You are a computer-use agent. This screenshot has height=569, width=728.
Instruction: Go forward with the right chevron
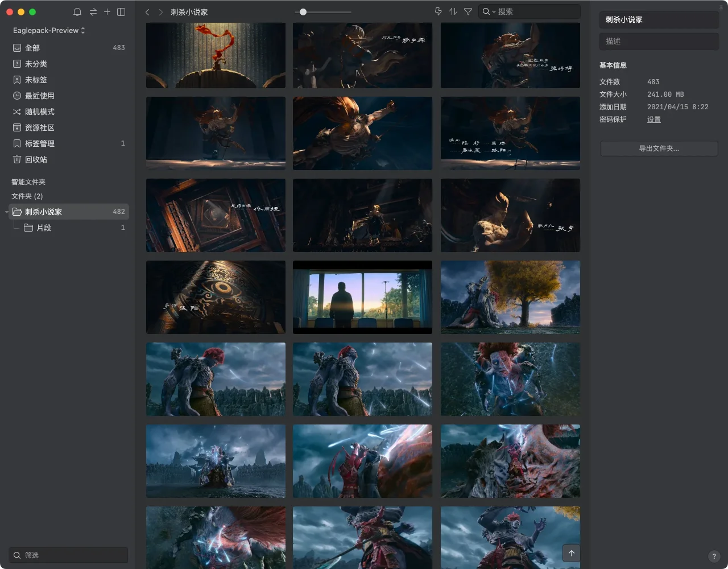pos(161,12)
